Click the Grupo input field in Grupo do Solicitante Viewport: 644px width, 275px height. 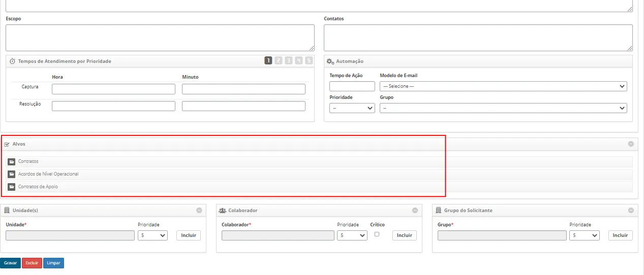pyautogui.click(x=502, y=235)
